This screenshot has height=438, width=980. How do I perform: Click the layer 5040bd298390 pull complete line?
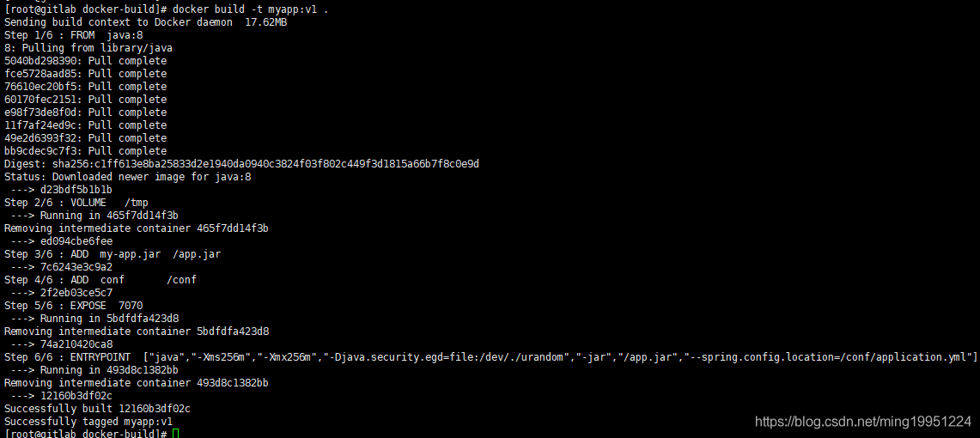(x=85, y=60)
